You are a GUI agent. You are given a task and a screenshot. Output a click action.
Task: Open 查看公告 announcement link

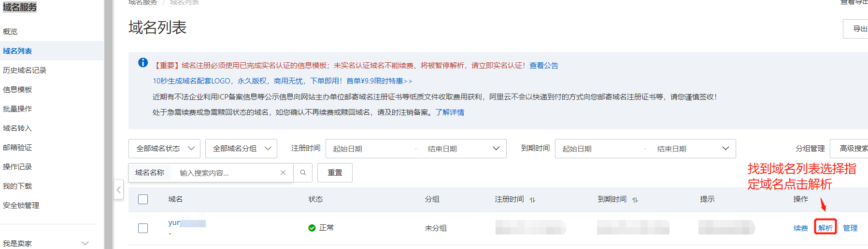pos(543,66)
